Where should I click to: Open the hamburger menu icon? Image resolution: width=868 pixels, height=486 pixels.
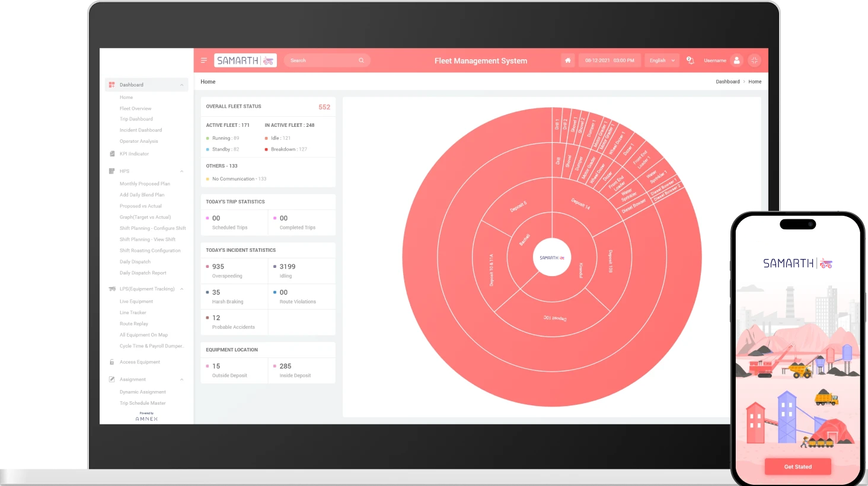pos(204,60)
